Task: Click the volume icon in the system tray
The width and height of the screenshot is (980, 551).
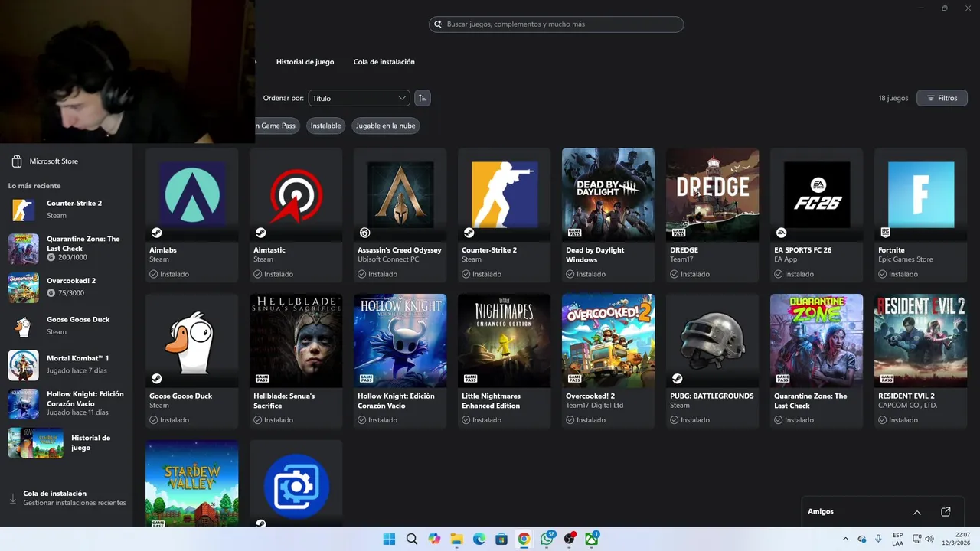Action: pyautogui.click(x=929, y=539)
